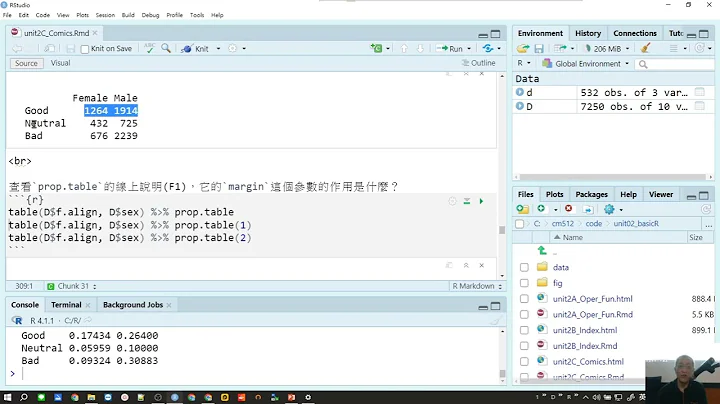The width and height of the screenshot is (720, 404).
Task: Navigate to cm512 in path breadcrumb
Action: [562, 224]
